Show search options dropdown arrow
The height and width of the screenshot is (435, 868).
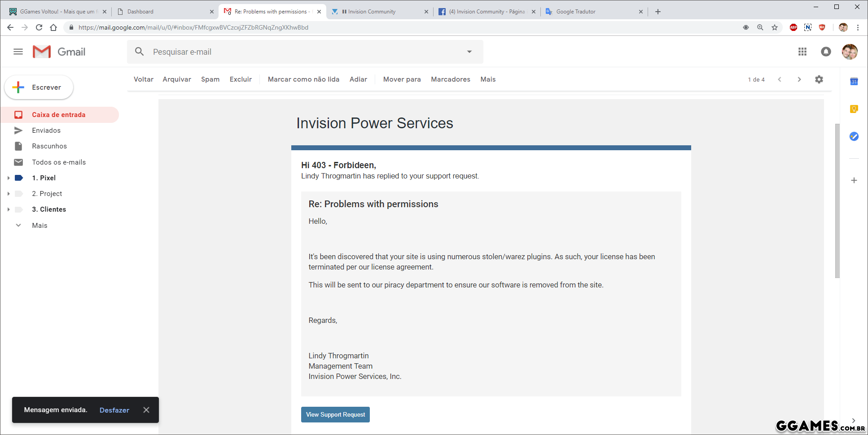tap(469, 52)
